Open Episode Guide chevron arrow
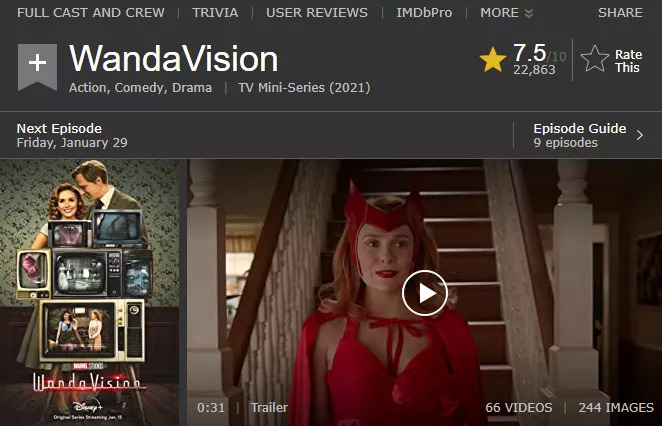 pyautogui.click(x=640, y=135)
